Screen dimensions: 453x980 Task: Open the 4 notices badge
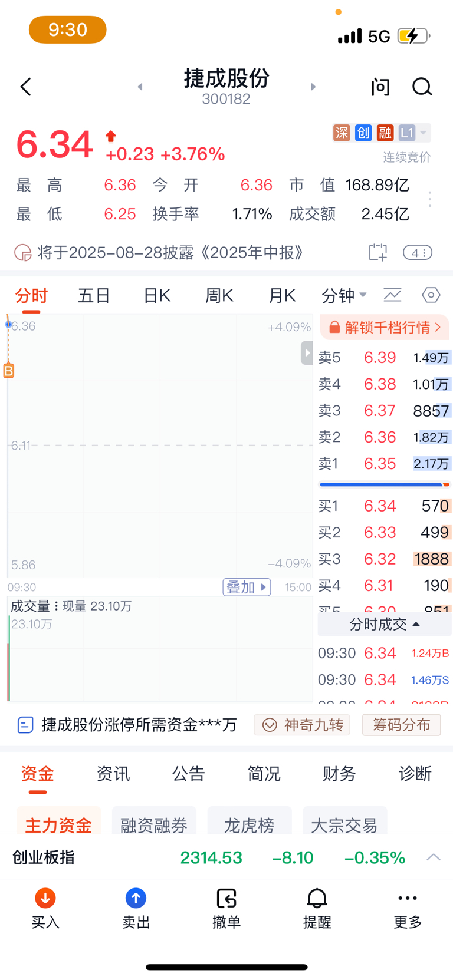tap(418, 253)
